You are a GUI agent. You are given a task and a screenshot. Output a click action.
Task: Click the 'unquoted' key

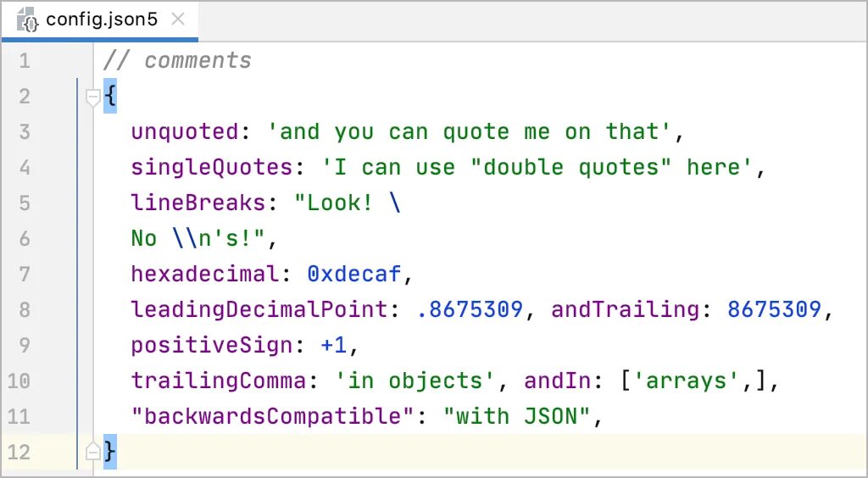click(185, 131)
